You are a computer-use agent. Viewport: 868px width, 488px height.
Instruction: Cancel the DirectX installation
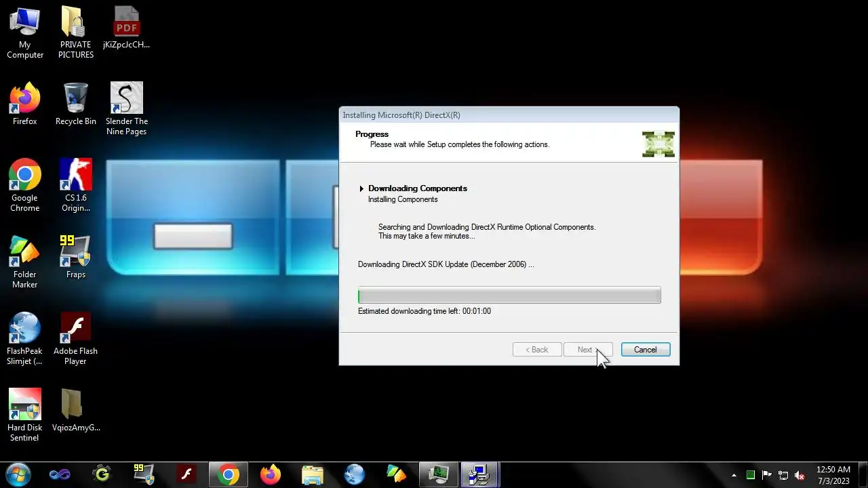(646, 350)
